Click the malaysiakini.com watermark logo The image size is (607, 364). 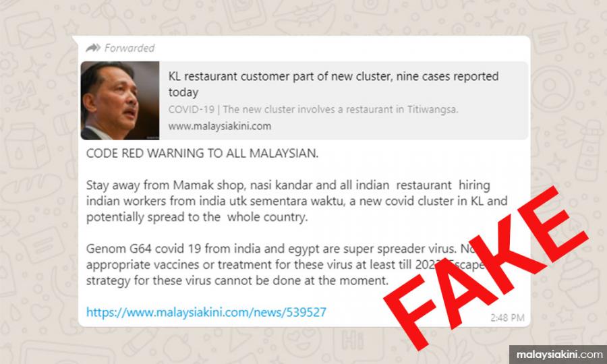click(x=559, y=355)
